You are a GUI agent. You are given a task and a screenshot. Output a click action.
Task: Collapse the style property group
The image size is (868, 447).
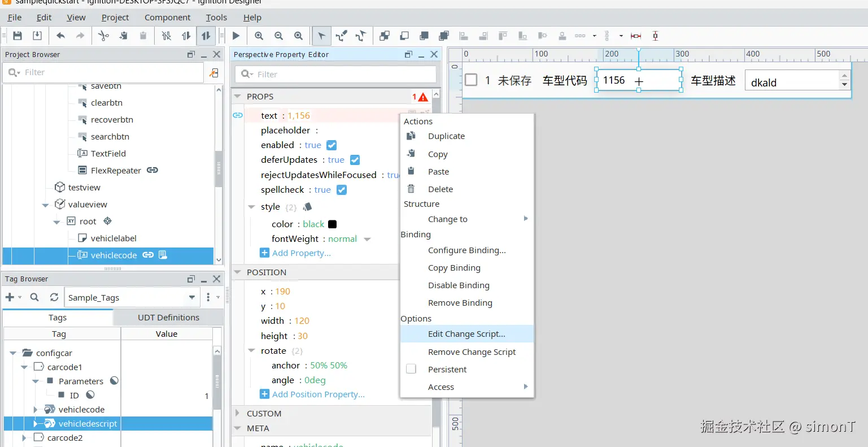pos(252,207)
